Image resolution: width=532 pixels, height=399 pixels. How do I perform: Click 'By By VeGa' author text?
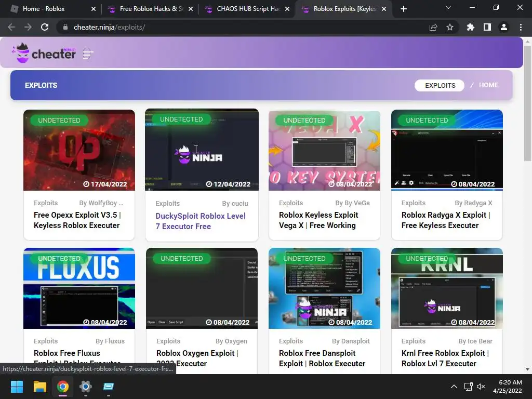(x=353, y=203)
